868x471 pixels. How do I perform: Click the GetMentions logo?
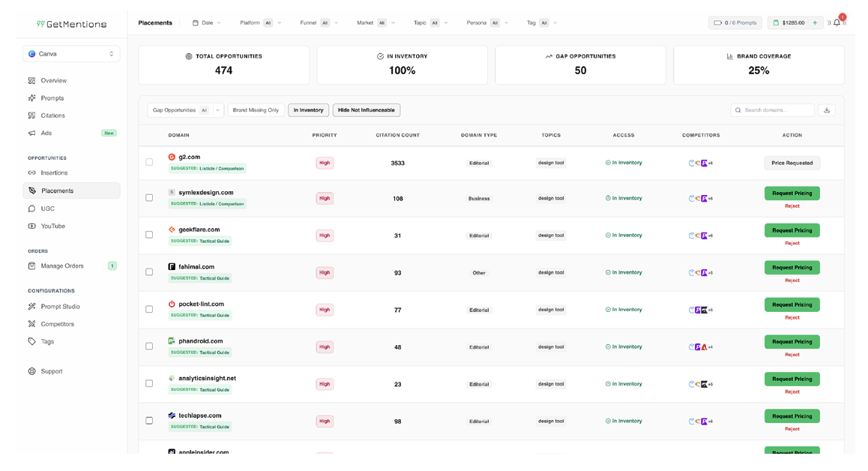click(71, 25)
